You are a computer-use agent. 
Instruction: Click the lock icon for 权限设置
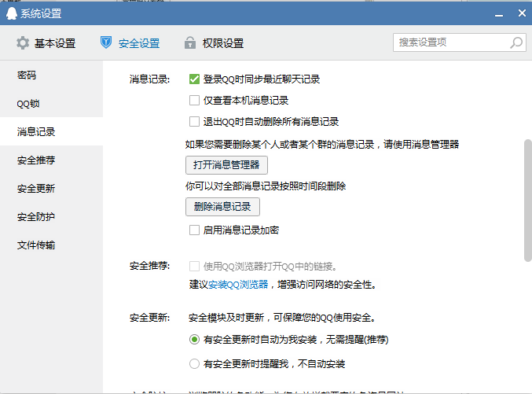click(x=189, y=43)
